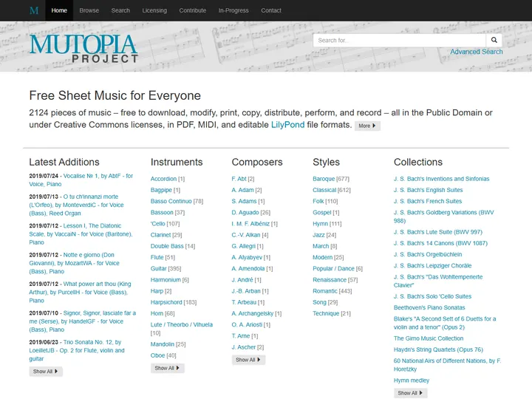Browse Flute pieces
This screenshot has width=532, height=399.
coord(157,257)
